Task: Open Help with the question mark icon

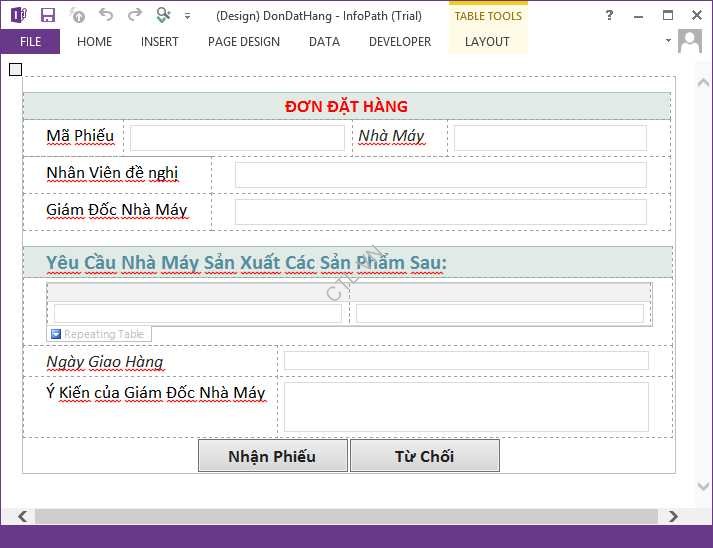Action: 610,15
